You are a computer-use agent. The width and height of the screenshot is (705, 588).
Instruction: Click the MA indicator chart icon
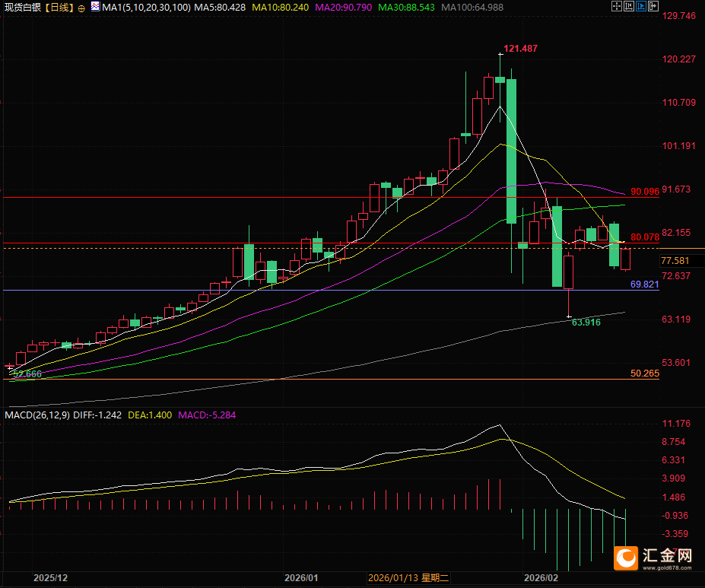coord(95,6)
